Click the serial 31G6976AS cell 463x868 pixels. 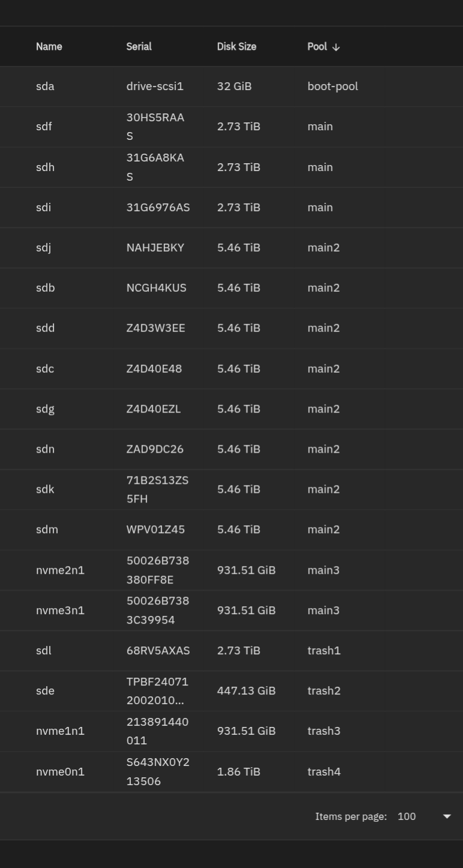(158, 208)
